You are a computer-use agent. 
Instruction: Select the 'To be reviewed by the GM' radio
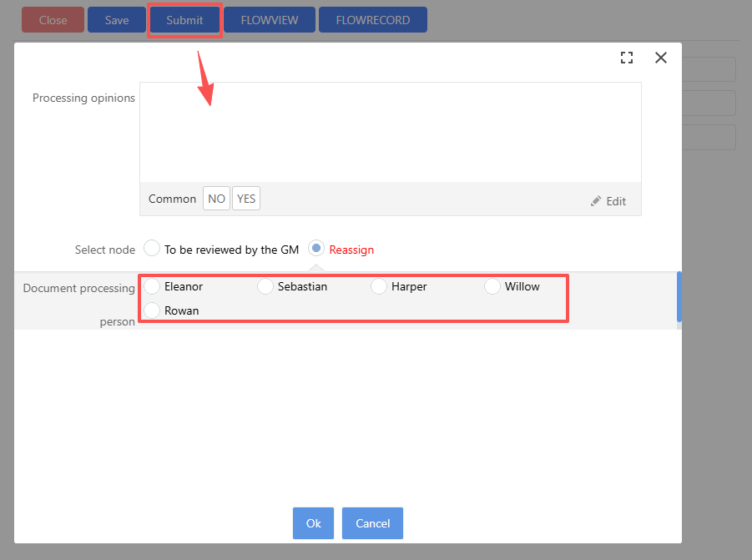[152, 249]
